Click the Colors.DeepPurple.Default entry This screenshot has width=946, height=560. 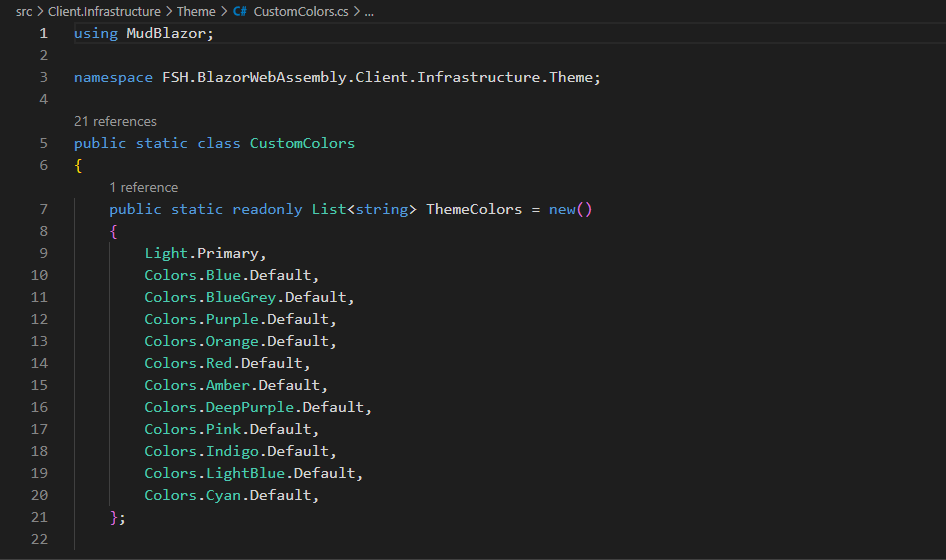pos(258,407)
